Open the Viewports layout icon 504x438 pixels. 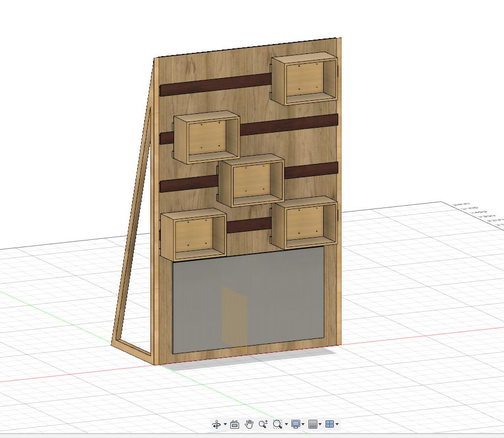(329, 424)
